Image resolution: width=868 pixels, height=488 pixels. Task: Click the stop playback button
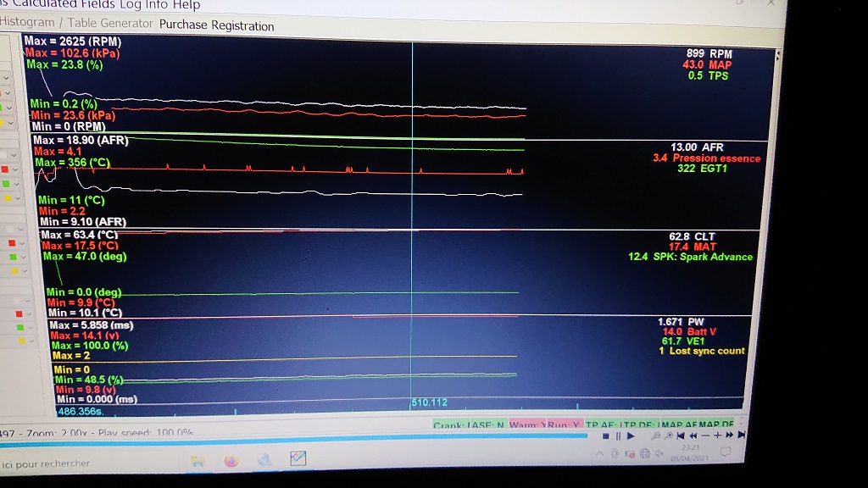[x=605, y=435]
